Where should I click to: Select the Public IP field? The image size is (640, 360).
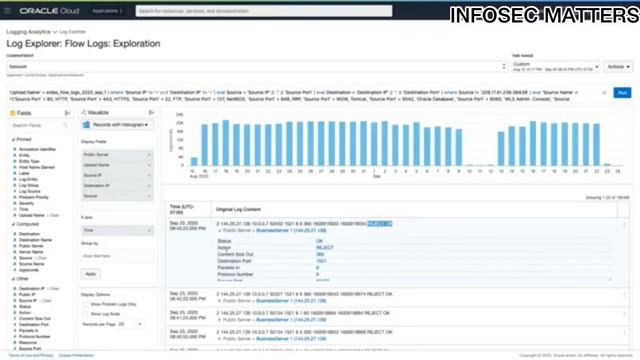coord(27,295)
